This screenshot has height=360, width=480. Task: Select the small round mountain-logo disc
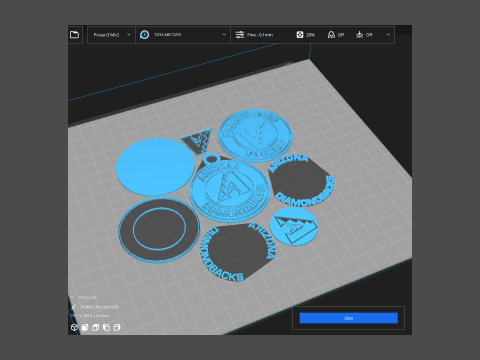(294, 226)
